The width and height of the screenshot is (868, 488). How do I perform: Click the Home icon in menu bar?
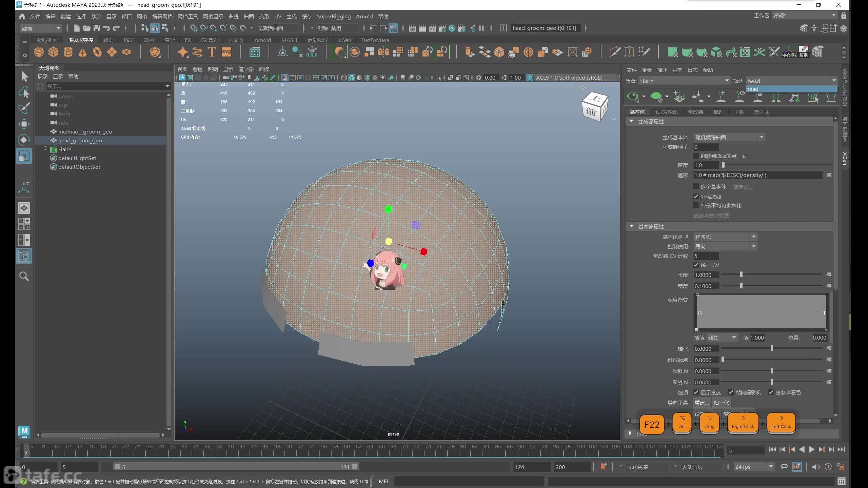click(x=22, y=16)
